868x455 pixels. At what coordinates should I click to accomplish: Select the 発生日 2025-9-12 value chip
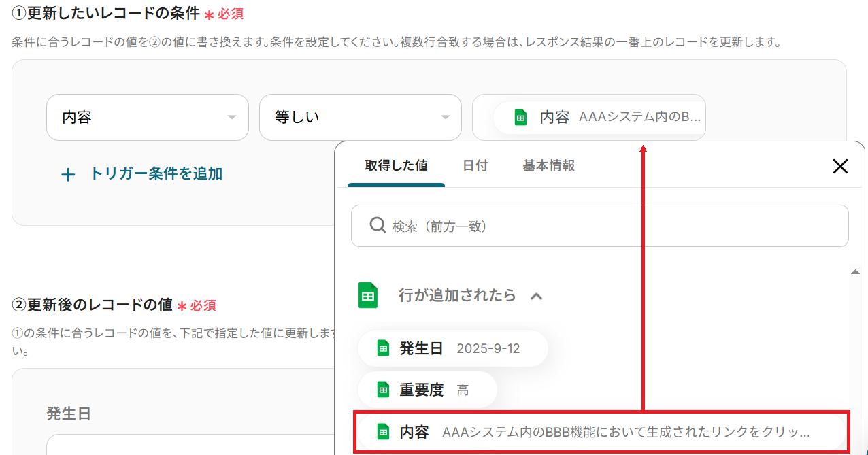(453, 349)
